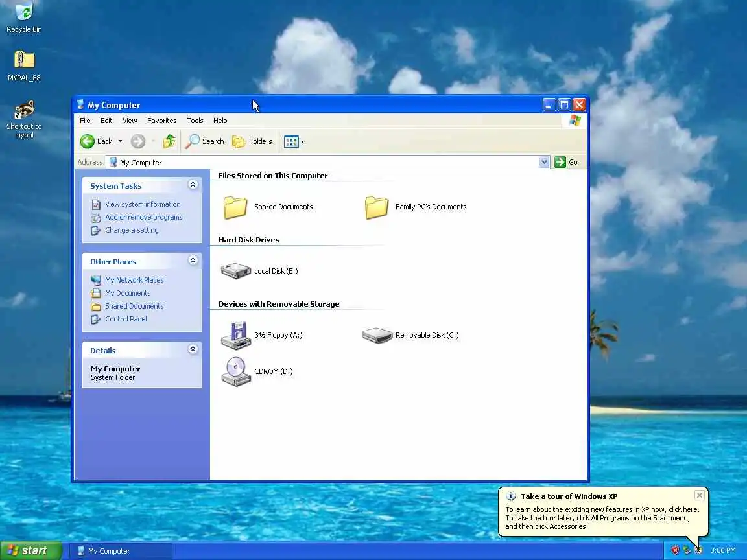Open the Back history dropdown arrow

[x=120, y=141]
